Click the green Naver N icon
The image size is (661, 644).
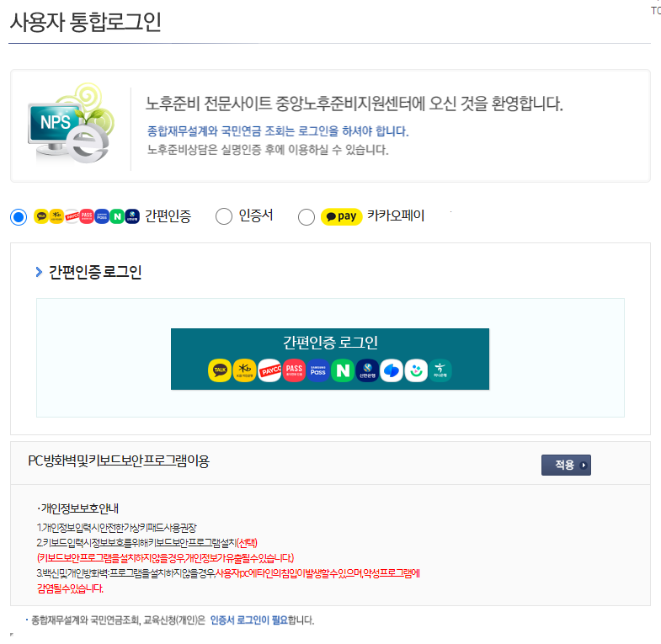(343, 370)
